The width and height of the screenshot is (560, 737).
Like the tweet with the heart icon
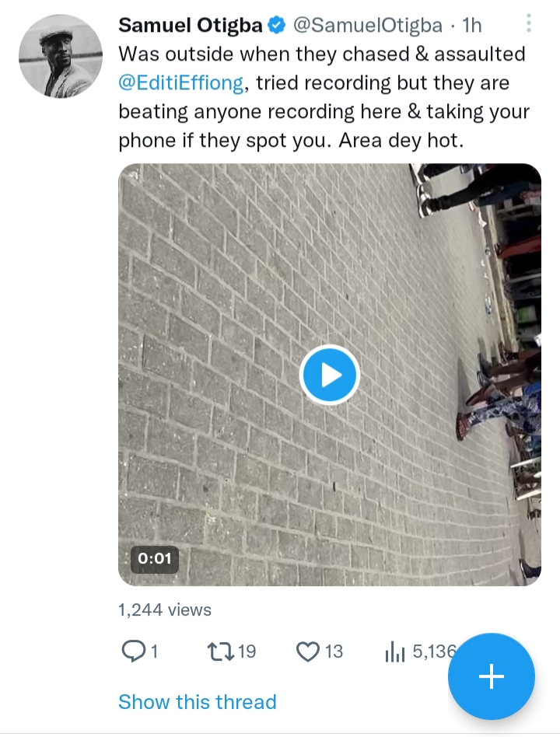click(x=308, y=651)
